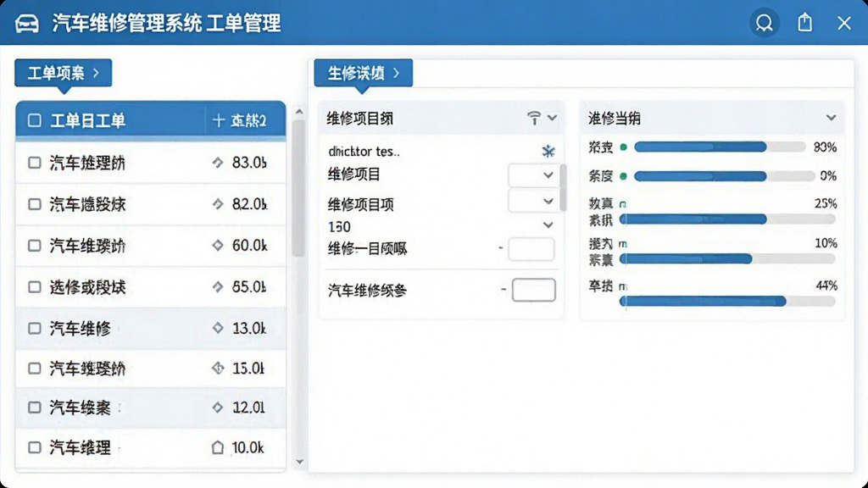Expand the 维修项目 panel header chevron
This screenshot has width=868, height=488.
click(552, 118)
